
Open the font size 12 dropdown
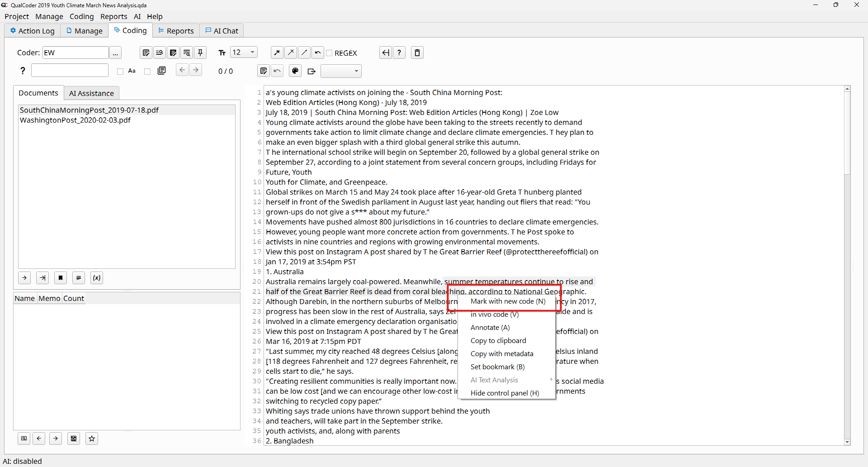[244, 52]
